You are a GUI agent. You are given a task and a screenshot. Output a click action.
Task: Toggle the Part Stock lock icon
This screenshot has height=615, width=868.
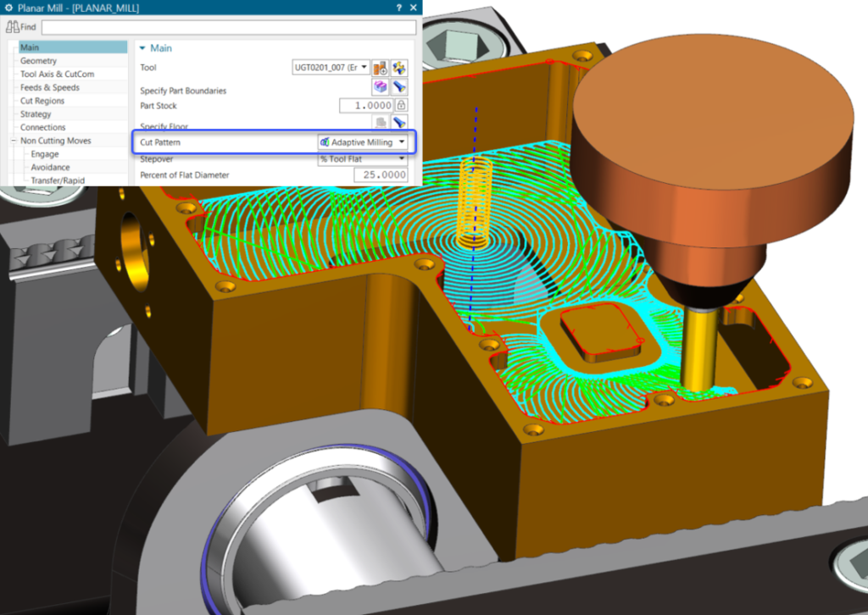tap(403, 105)
